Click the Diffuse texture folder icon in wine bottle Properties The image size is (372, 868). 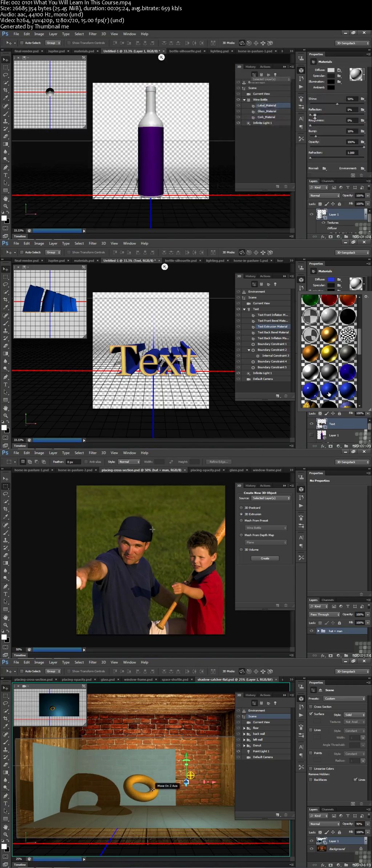(x=339, y=70)
